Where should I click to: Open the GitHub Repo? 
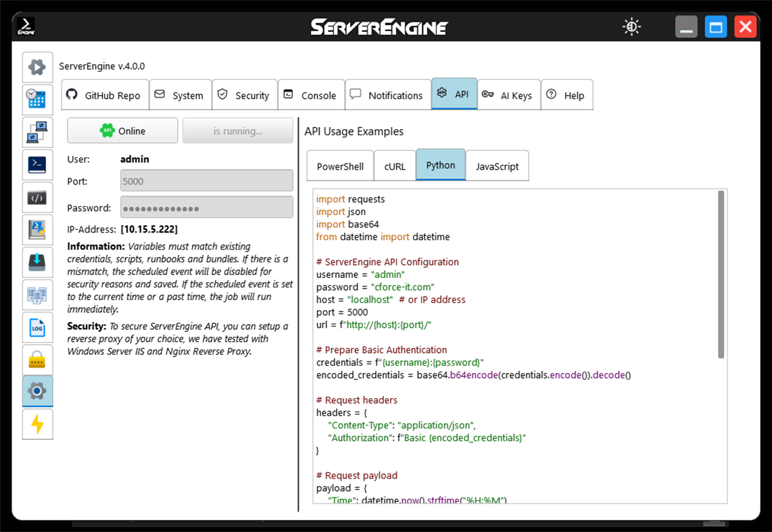[x=105, y=95]
